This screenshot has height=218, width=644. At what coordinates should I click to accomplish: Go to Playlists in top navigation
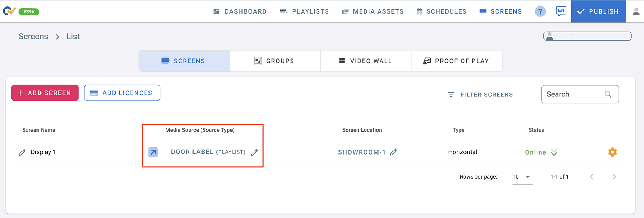[304, 11]
